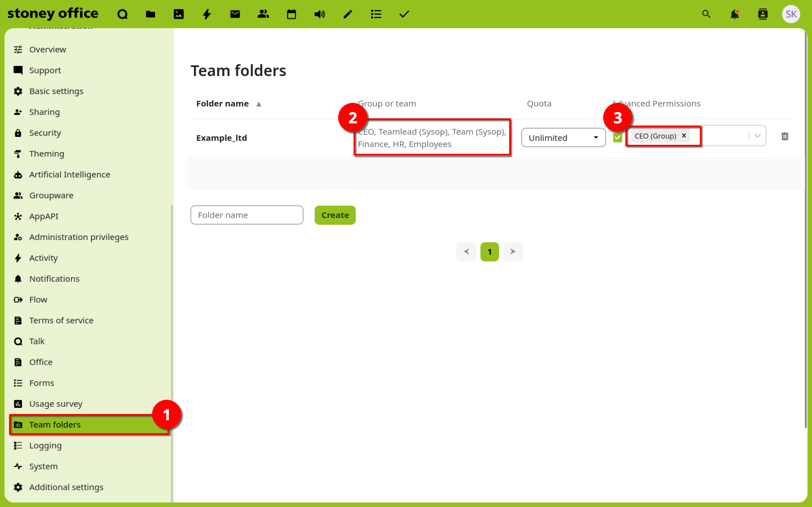The height and width of the screenshot is (507, 812).
Task: Remove the CEO (Group) tag
Action: pyautogui.click(x=684, y=135)
